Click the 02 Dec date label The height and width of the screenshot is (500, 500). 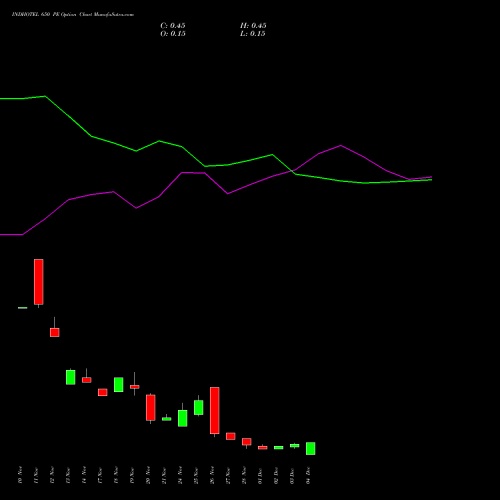[x=276, y=475]
